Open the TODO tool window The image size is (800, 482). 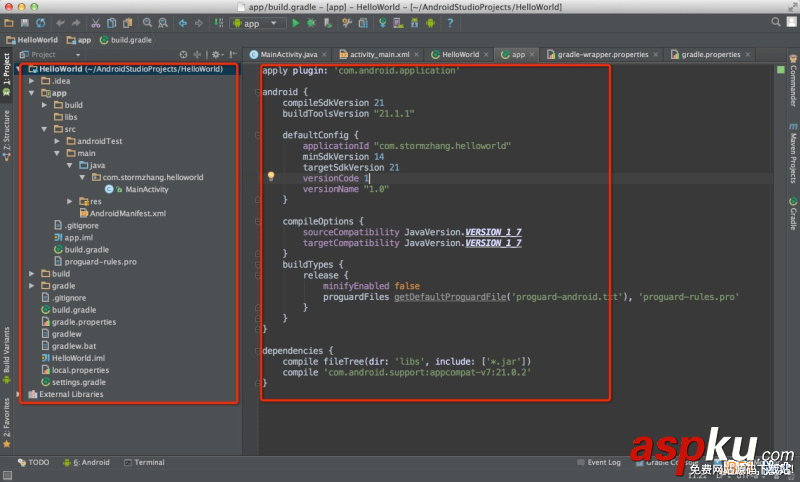point(34,462)
